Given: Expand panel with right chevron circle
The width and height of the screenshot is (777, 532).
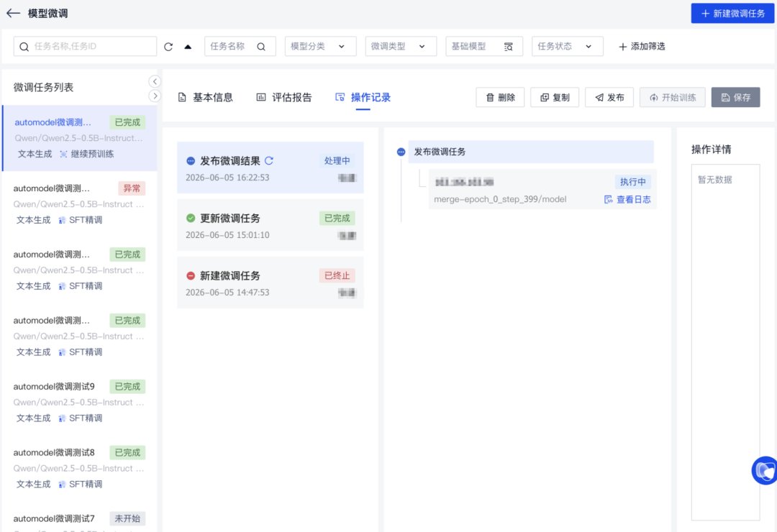Looking at the screenshot, I should point(155,96).
